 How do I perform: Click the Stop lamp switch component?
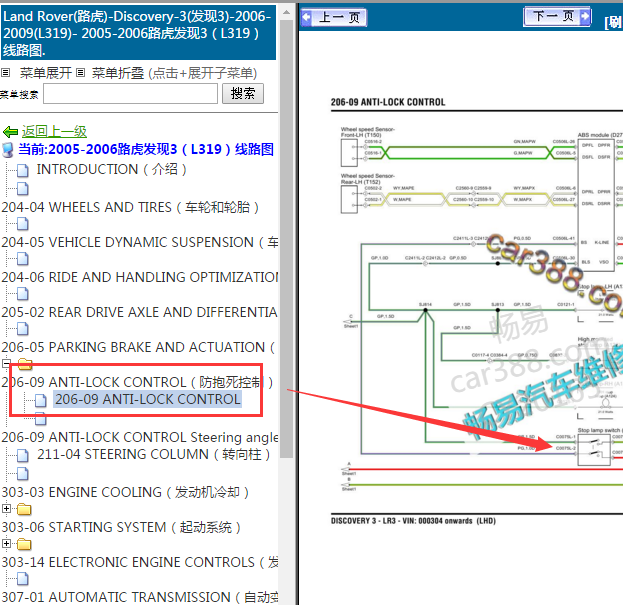pos(594,450)
